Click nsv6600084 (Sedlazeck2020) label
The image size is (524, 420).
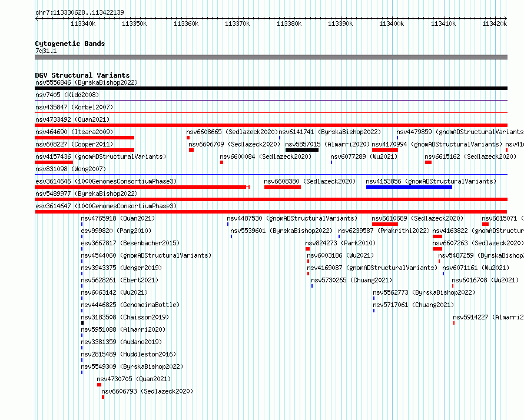click(266, 156)
